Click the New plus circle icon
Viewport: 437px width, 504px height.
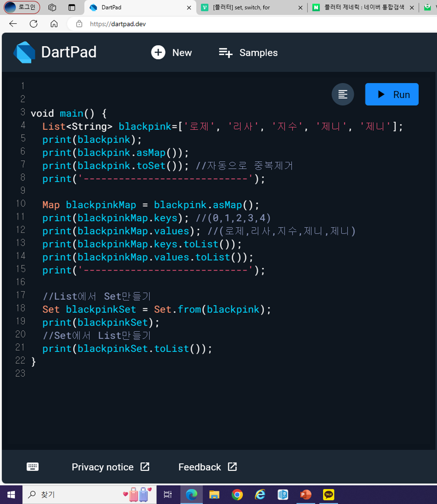pyautogui.click(x=158, y=52)
